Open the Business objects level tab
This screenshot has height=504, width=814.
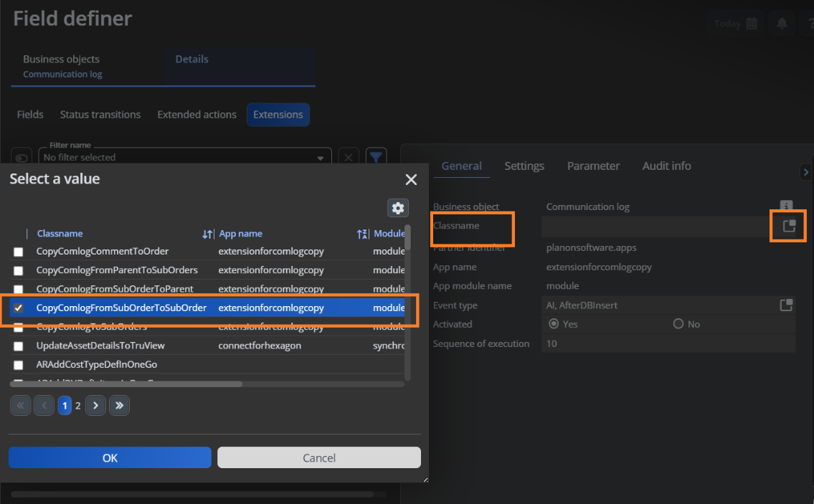(86, 66)
